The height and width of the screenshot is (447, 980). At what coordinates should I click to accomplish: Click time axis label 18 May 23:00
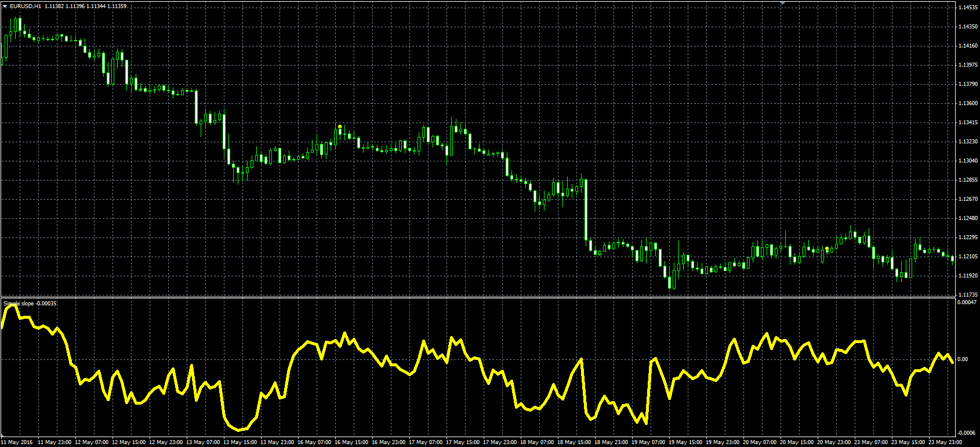pos(611,442)
